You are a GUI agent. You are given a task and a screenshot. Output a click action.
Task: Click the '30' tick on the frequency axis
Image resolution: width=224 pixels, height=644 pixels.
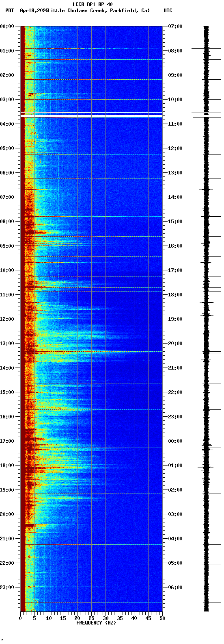tap(106, 618)
